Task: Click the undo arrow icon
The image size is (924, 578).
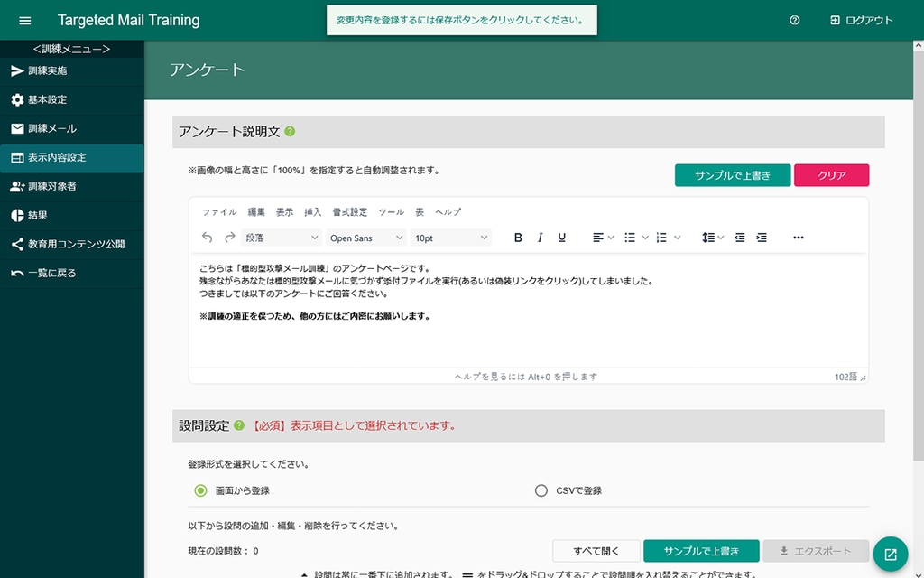Action: coord(207,238)
